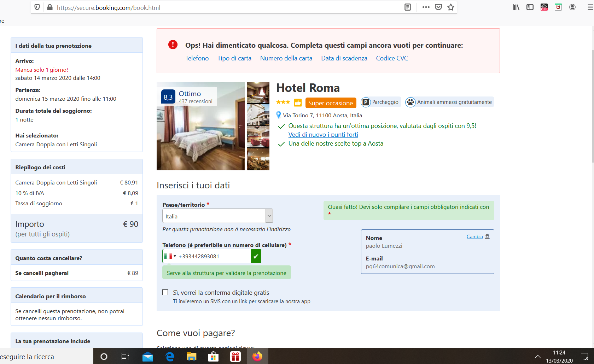The height and width of the screenshot is (364, 594).
Task: Enable the free digital confirmation checkbox
Action: coord(165,292)
